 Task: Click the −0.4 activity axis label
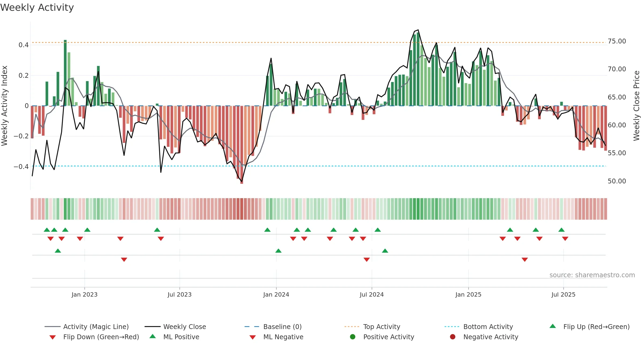pos(21,167)
